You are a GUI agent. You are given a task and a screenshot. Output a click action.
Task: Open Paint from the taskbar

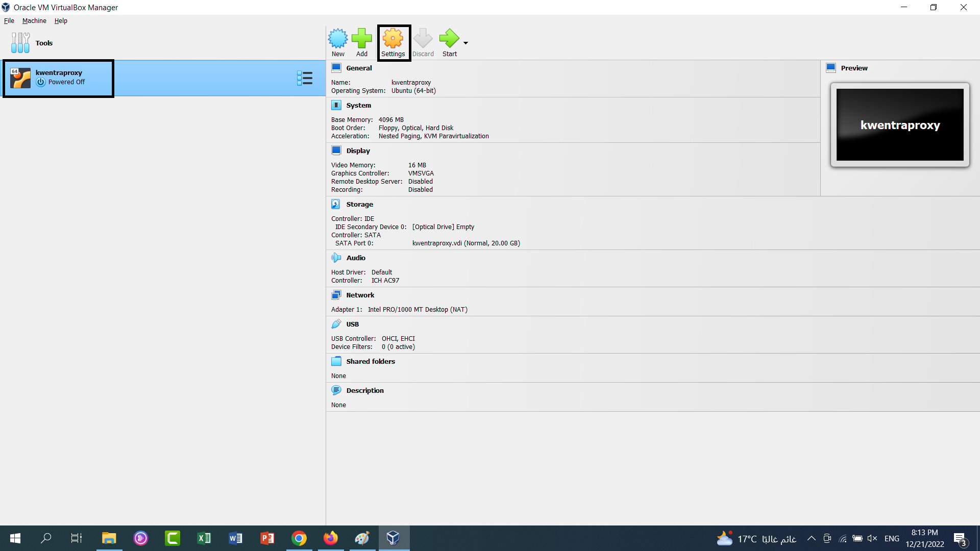click(362, 538)
